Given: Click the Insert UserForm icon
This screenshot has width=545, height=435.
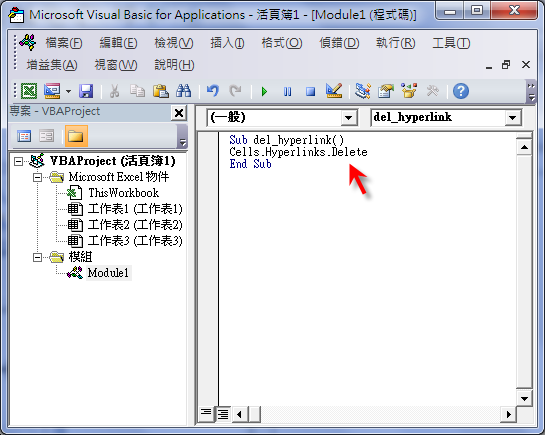Looking at the screenshot, I should click(52, 91).
